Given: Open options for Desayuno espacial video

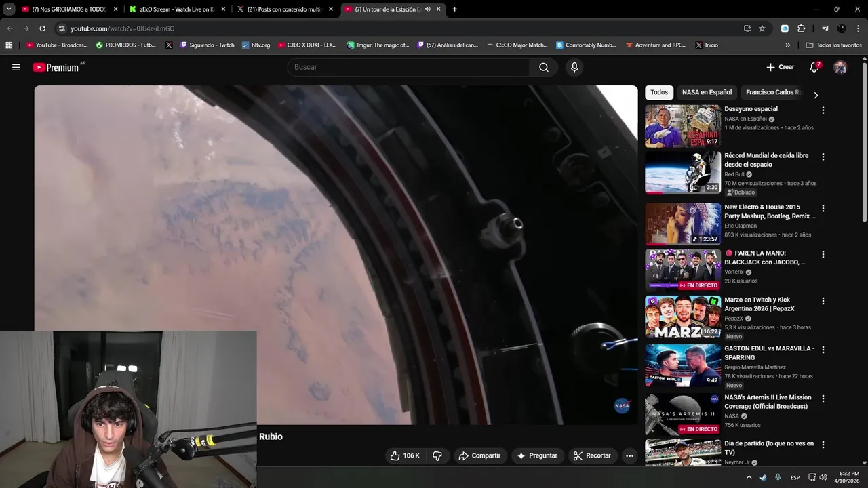Looking at the screenshot, I should point(823,110).
